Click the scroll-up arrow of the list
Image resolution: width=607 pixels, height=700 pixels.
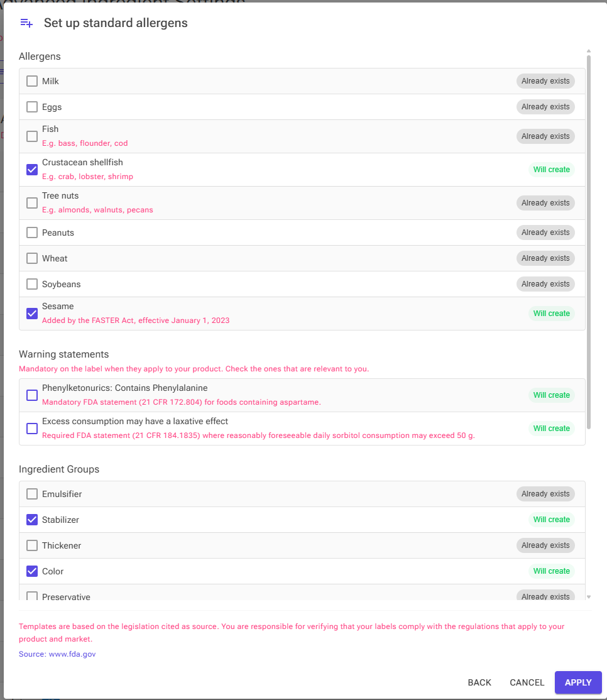click(x=589, y=52)
